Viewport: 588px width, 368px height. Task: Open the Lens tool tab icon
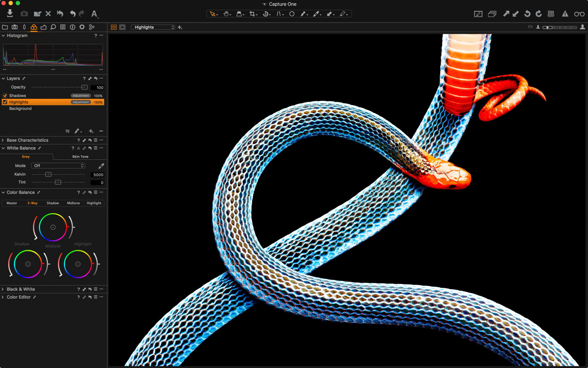coord(24,27)
